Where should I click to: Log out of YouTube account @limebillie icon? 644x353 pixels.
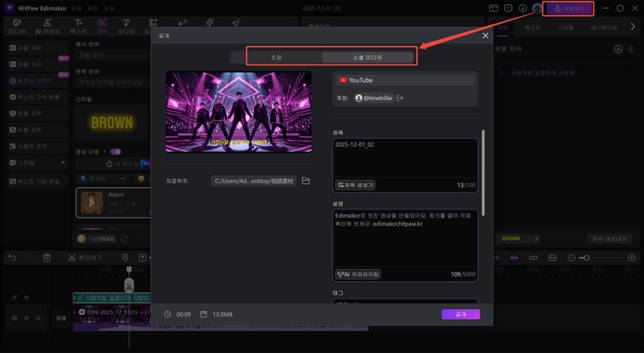(400, 98)
